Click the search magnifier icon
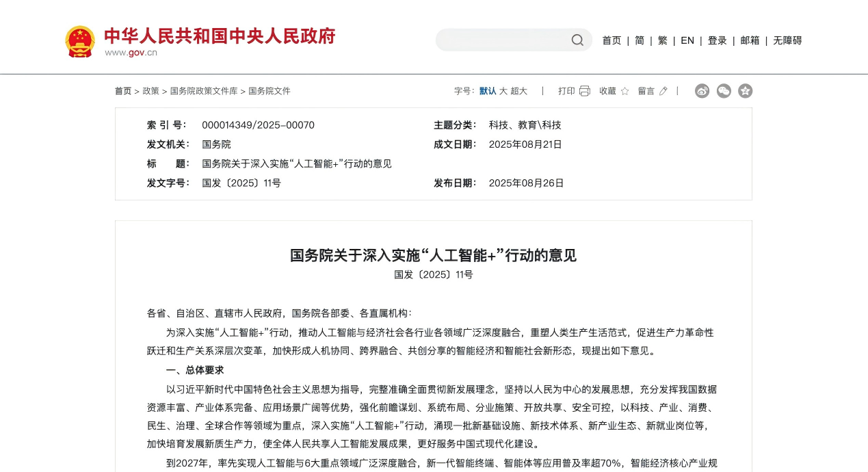This screenshot has height=472, width=868. pos(577,40)
